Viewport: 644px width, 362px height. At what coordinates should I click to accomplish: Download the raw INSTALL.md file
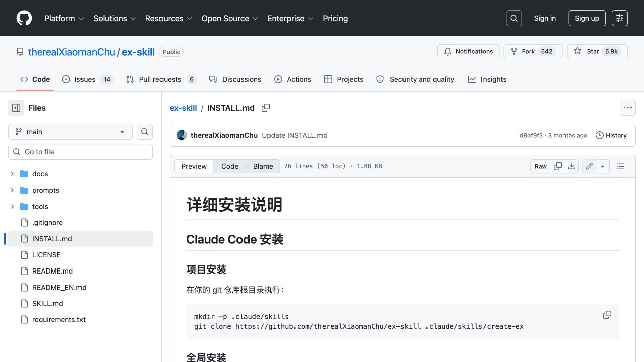(x=572, y=166)
